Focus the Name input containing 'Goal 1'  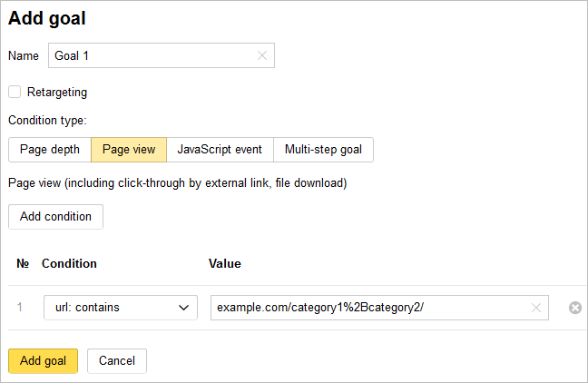pyautogui.click(x=150, y=55)
